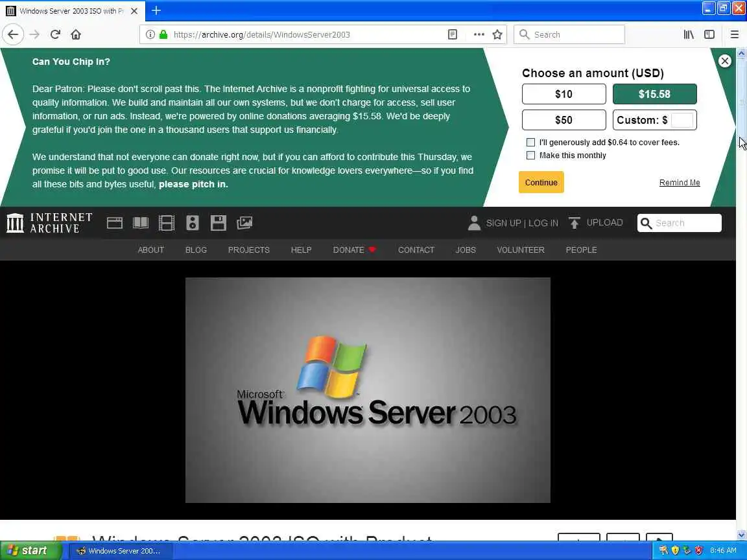This screenshot has height=560, width=747.
Task: Open the BLOG menu item
Action: pos(196,250)
